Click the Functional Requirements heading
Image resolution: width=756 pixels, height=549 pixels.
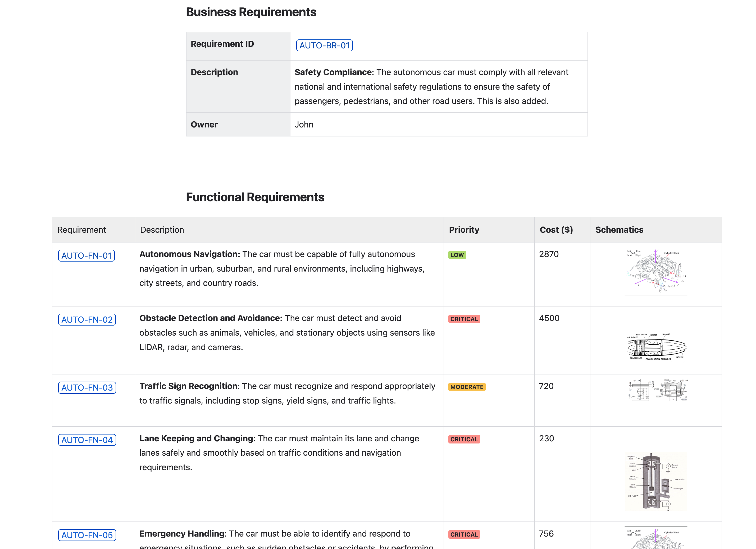[x=255, y=197]
